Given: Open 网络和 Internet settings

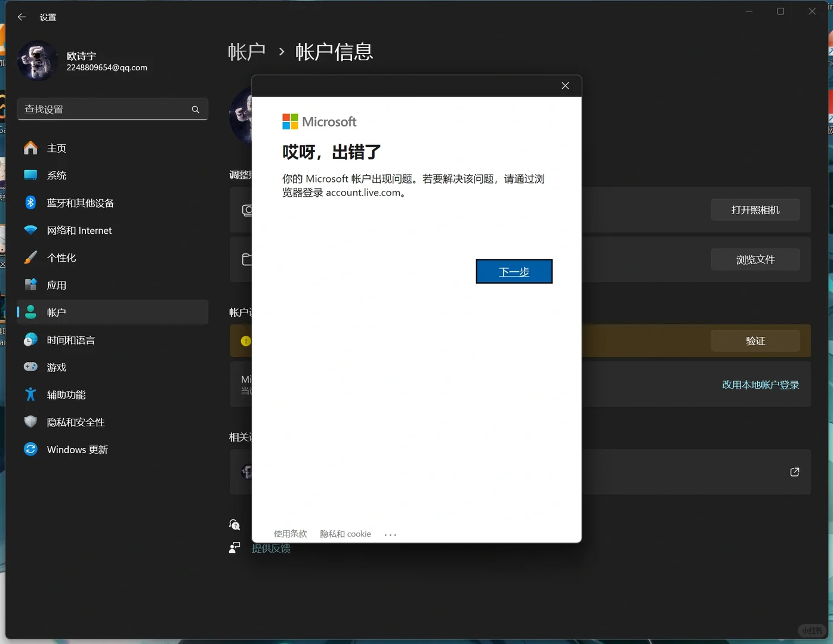Looking at the screenshot, I should pyautogui.click(x=30, y=230).
